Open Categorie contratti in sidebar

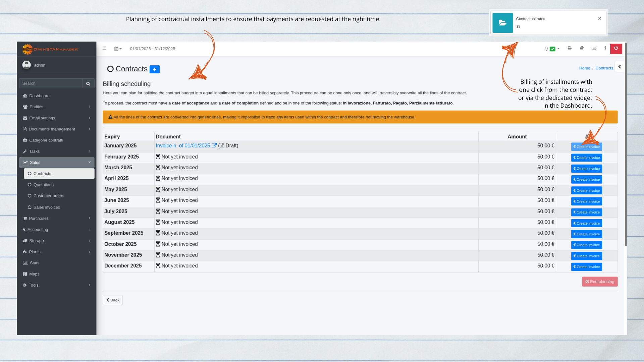(x=57, y=140)
